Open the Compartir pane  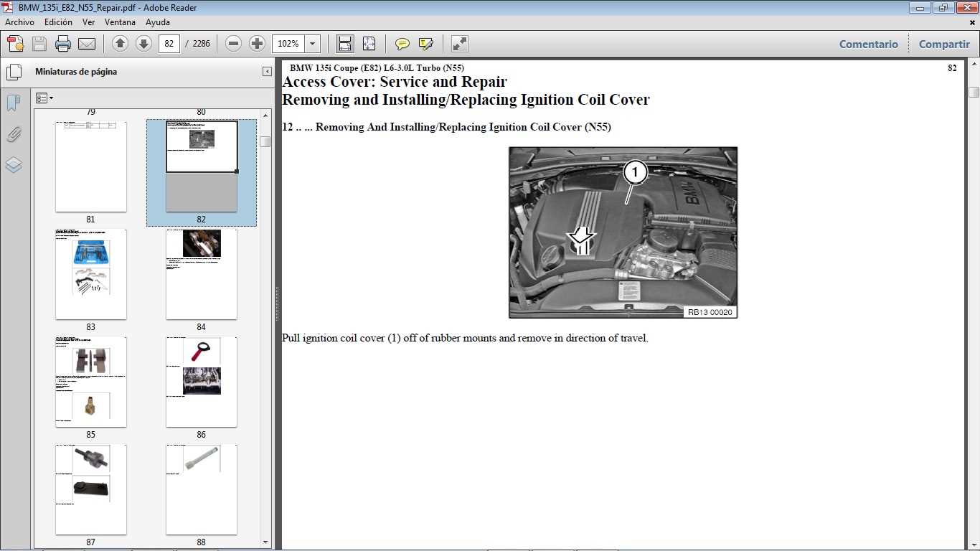(x=944, y=44)
